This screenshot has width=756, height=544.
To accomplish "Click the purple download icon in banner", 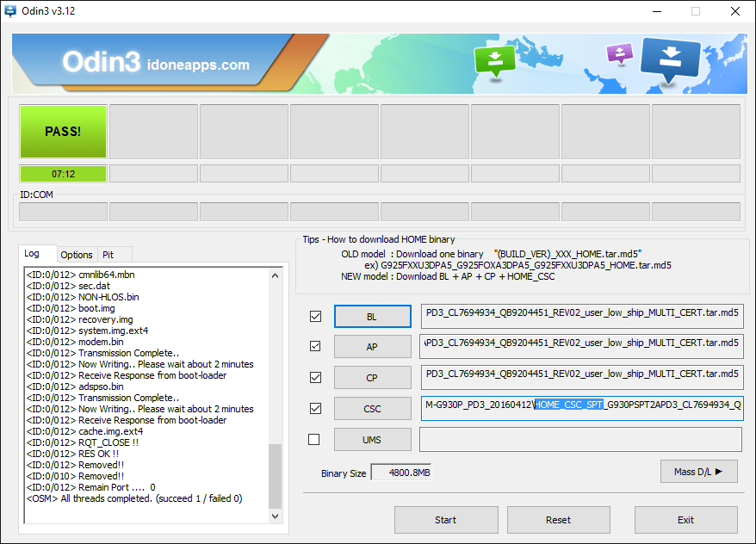I will (620, 53).
